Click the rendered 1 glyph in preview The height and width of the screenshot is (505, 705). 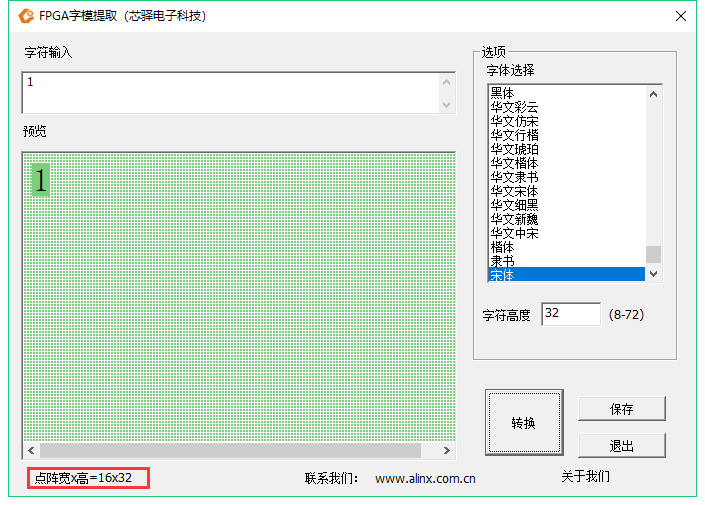40,180
